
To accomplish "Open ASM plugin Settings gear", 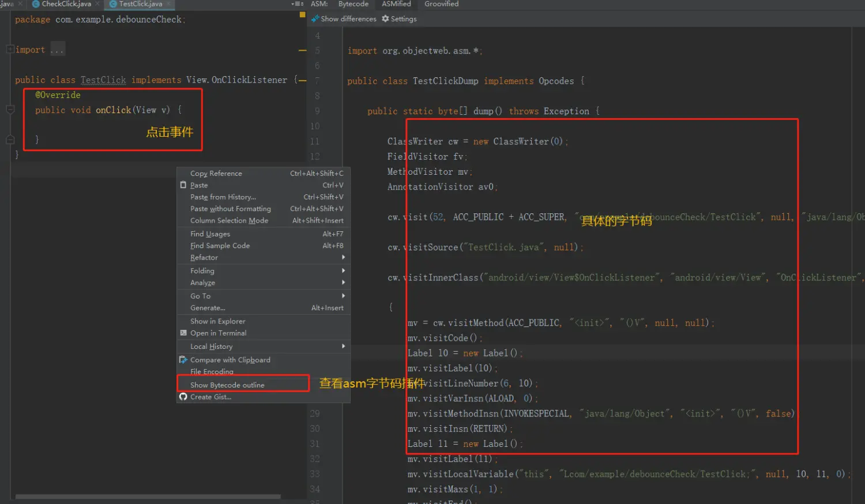I will click(385, 19).
